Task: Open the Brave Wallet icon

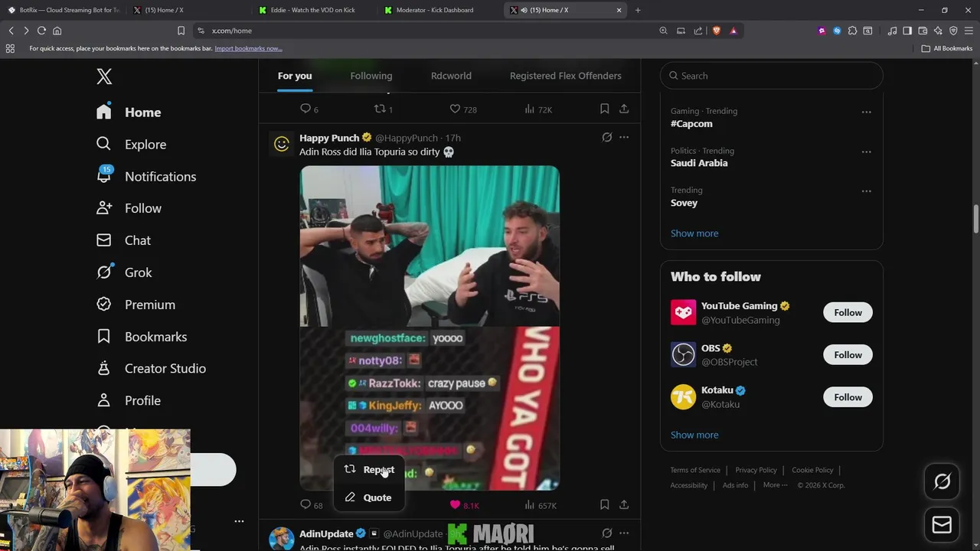Action: [923, 31]
